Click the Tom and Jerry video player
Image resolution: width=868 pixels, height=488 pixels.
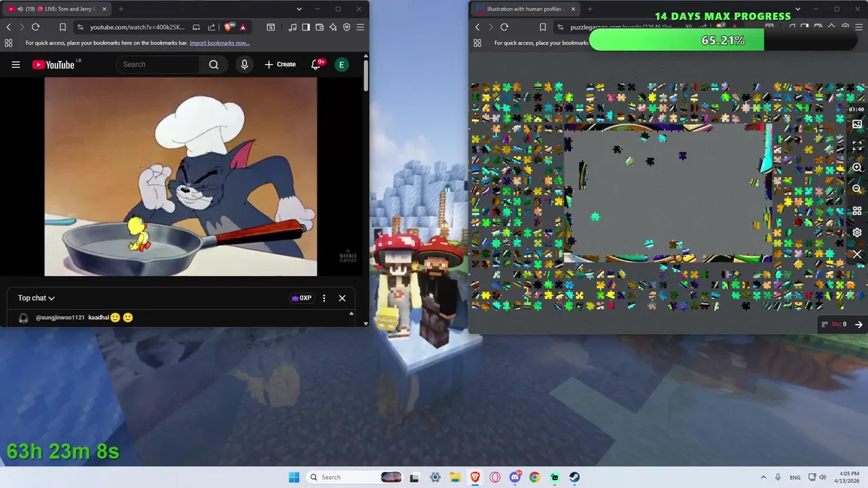(x=180, y=176)
